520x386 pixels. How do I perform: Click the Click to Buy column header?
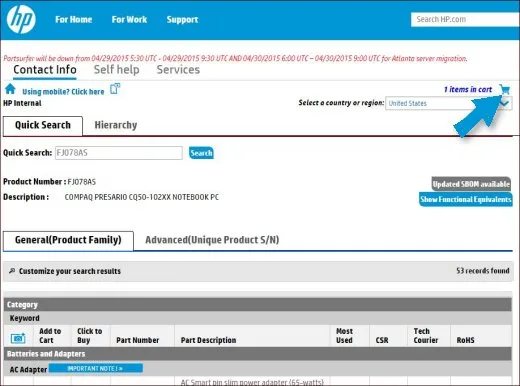point(89,336)
